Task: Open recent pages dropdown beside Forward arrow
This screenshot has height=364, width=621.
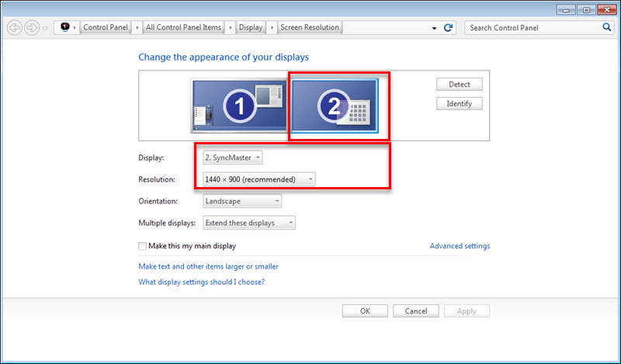Action: (45, 28)
